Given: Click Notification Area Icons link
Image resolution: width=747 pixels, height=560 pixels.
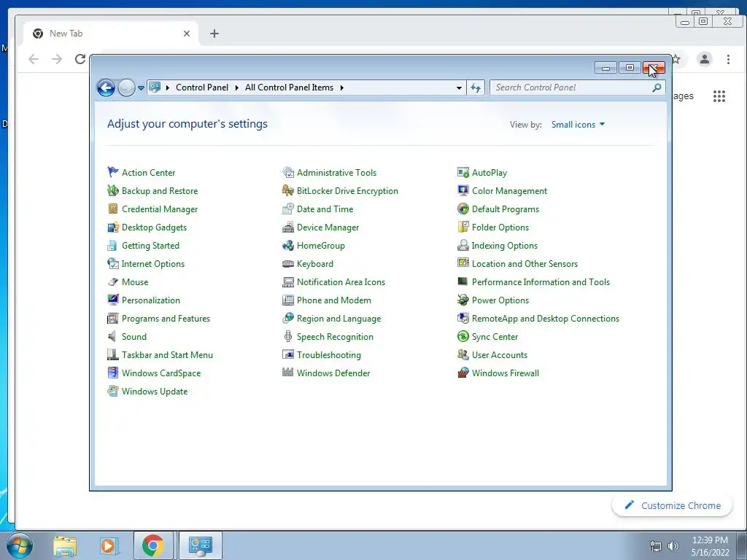Looking at the screenshot, I should [x=341, y=282].
